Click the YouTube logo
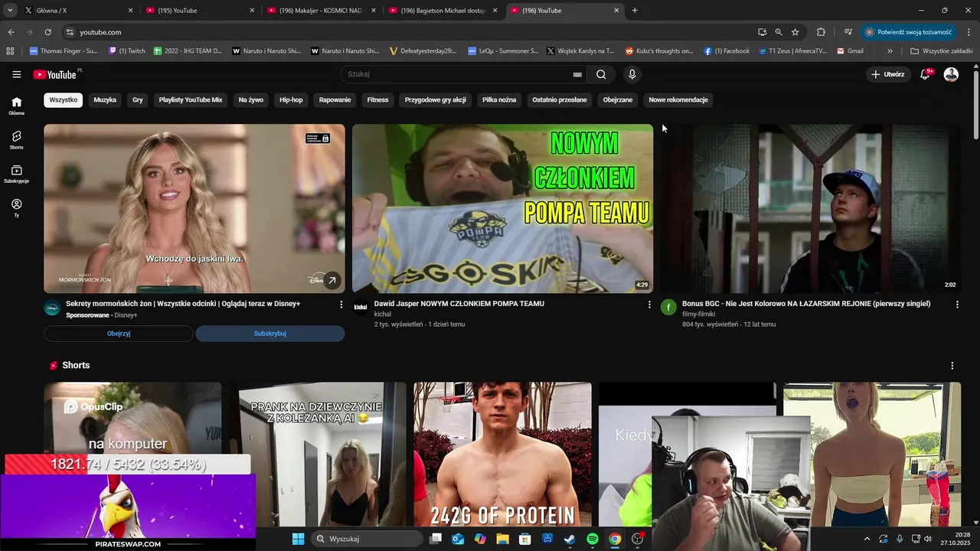Screen dimensions: 980x551 [55, 74]
